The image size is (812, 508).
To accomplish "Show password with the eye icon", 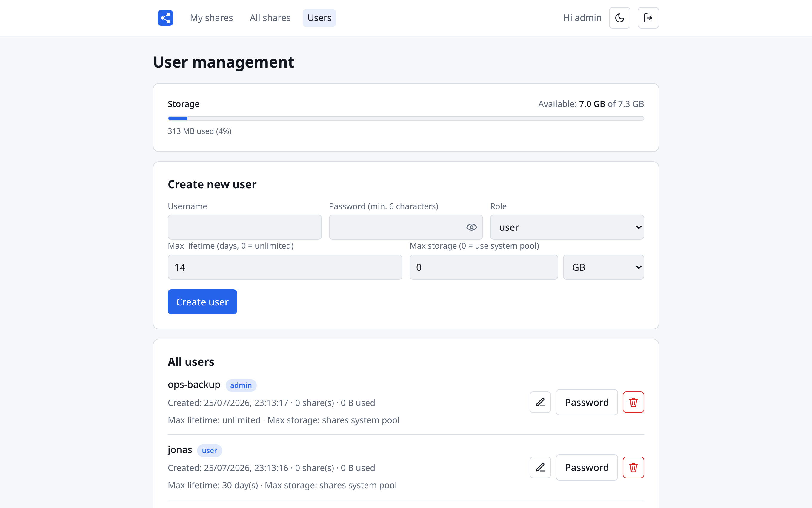I will (x=471, y=227).
